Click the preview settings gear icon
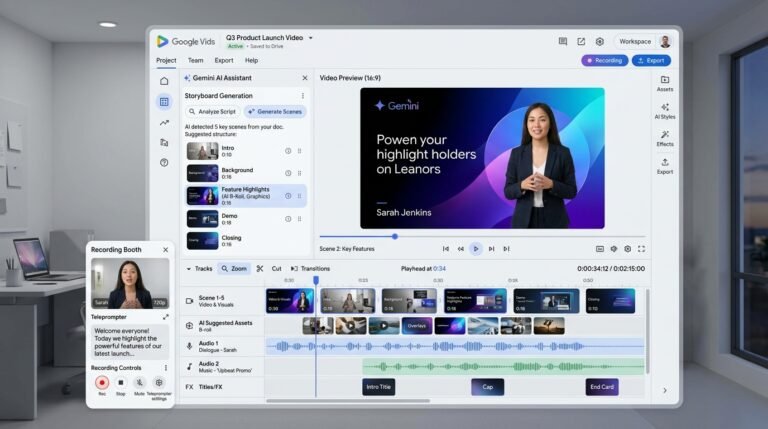This screenshot has width=768, height=429. click(x=627, y=249)
